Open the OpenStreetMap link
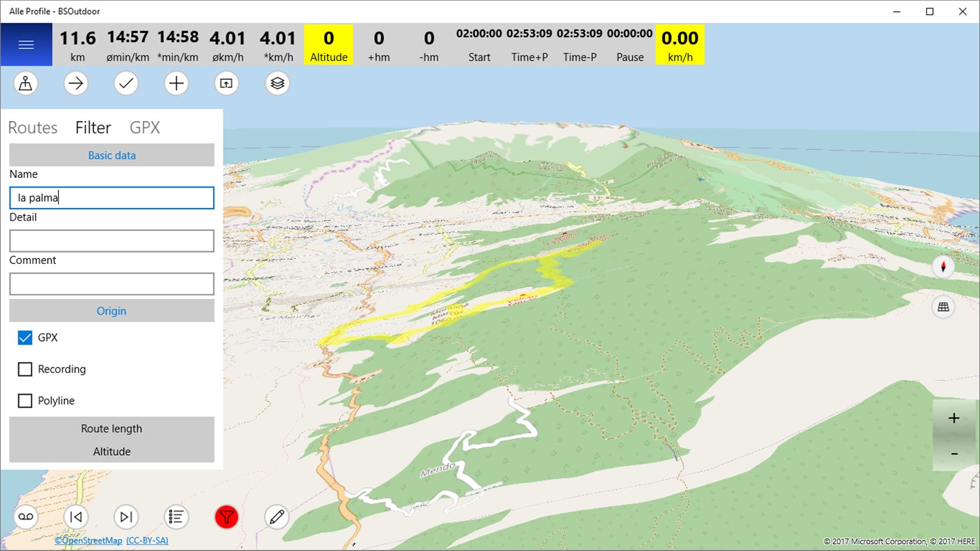980x551 pixels. [88, 540]
